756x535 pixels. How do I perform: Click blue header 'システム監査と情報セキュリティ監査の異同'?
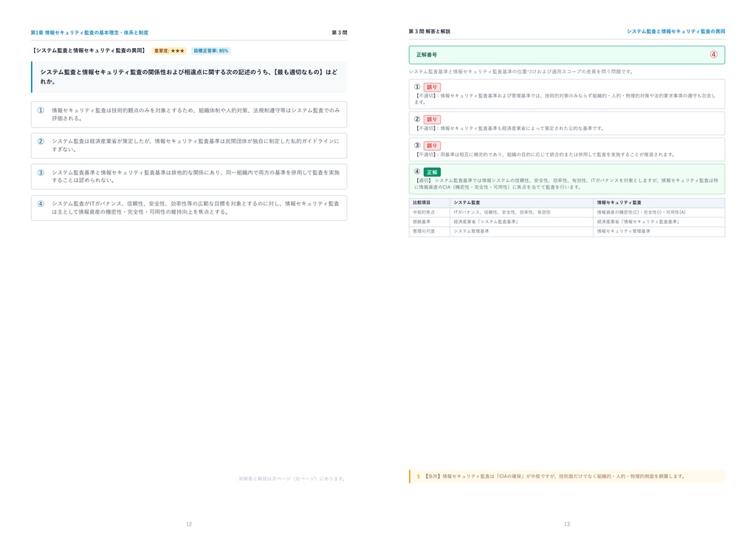pos(676,31)
